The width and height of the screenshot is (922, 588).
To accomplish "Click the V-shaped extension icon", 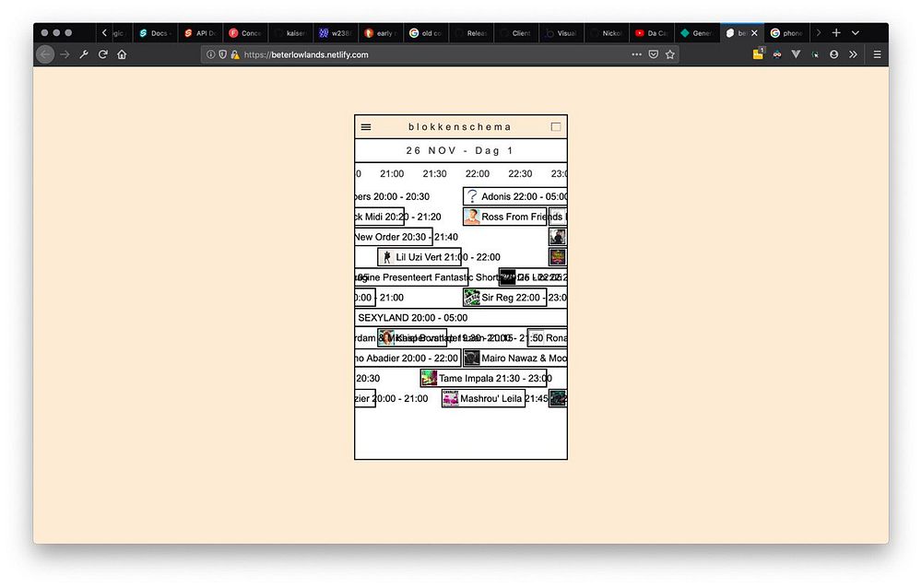I will [x=796, y=54].
